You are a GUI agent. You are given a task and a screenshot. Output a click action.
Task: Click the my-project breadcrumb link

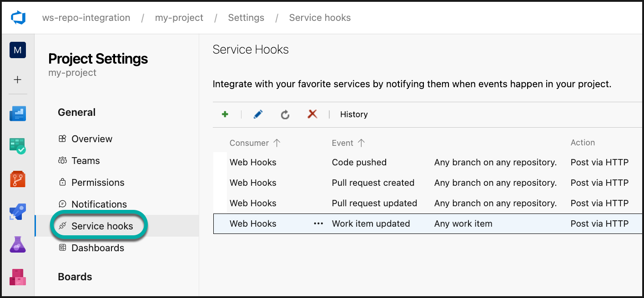point(179,18)
